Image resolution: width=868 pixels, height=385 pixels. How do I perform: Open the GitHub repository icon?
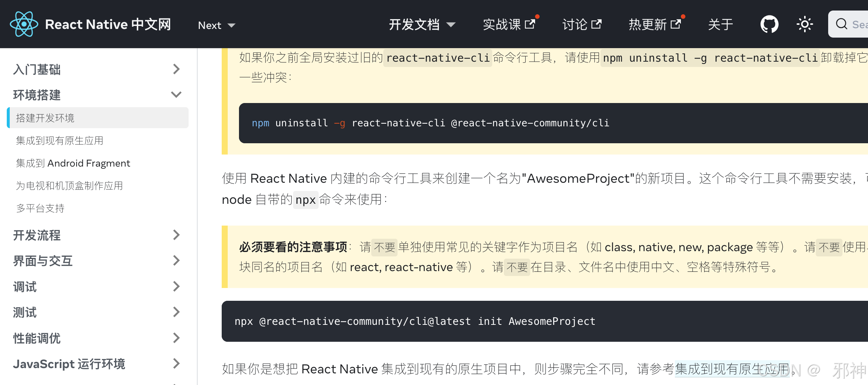(769, 24)
